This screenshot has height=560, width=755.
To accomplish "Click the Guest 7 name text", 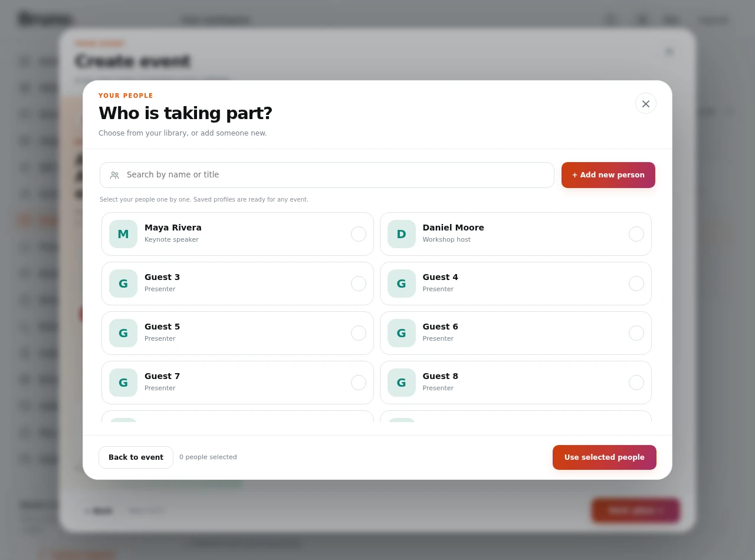I will click(x=162, y=376).
